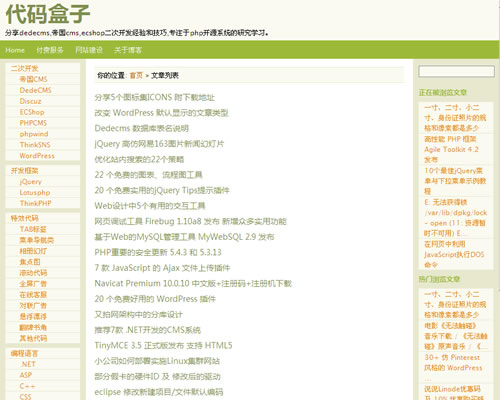Screen dimensions: 500x400
Task: Open the MyWebSQL 2.9 发布 article
Action: pos(184,237)
